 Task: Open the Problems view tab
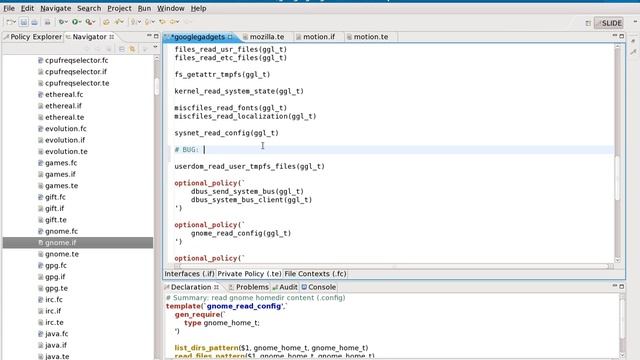(248, 287)
